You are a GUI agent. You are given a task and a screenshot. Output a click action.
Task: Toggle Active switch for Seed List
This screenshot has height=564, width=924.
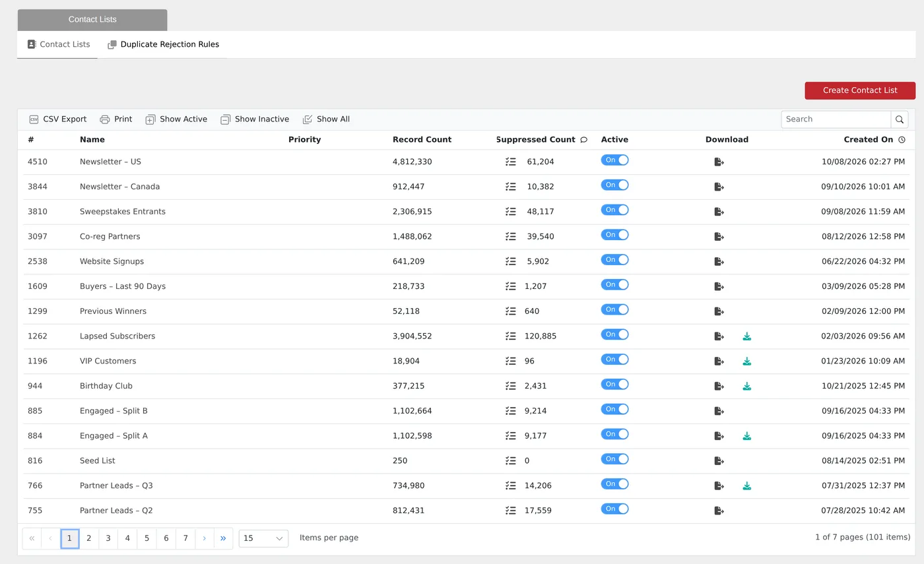[x=614, y=459]
